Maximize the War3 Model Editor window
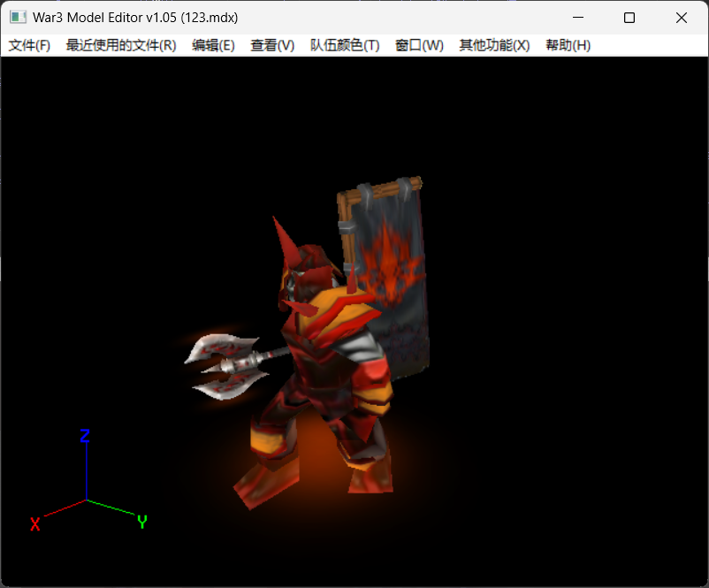 pos(629,18)
